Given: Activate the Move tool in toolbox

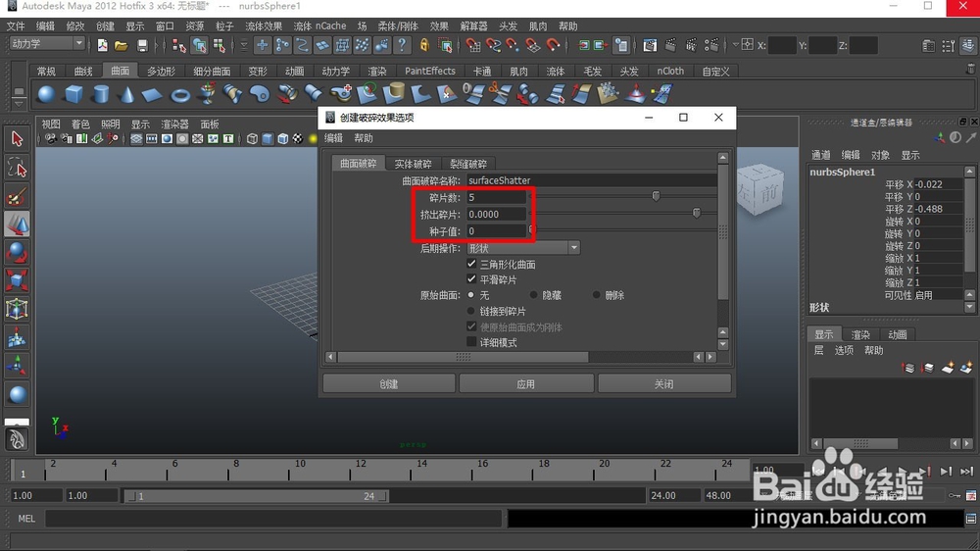Looking at the screenshot, I should [x=17, y=225].
